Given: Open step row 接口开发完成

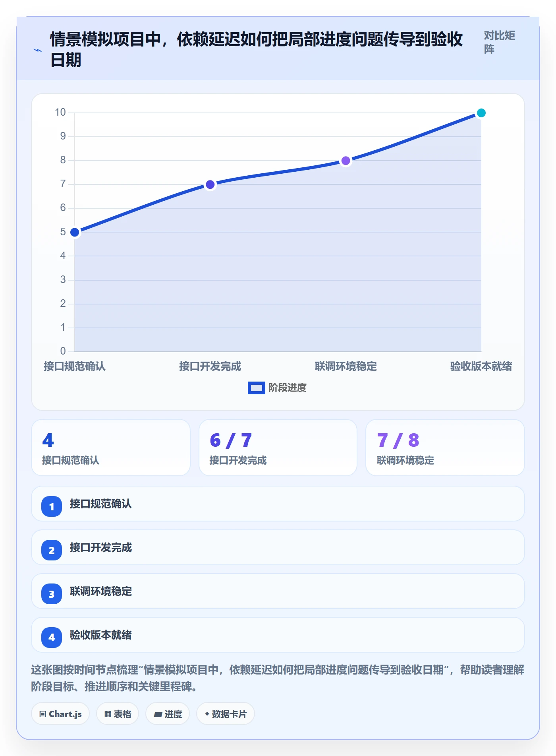Looking at the screenshot, I should 278,547.
